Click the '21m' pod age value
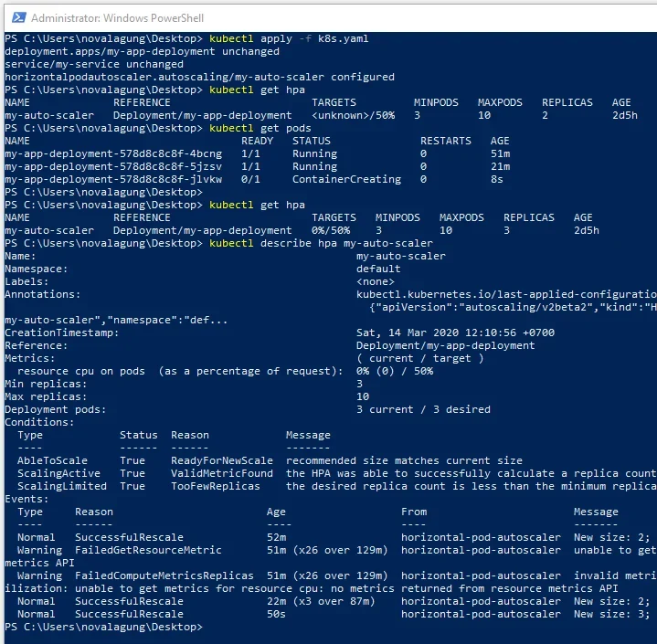657x644 pixels. point(501,166)
